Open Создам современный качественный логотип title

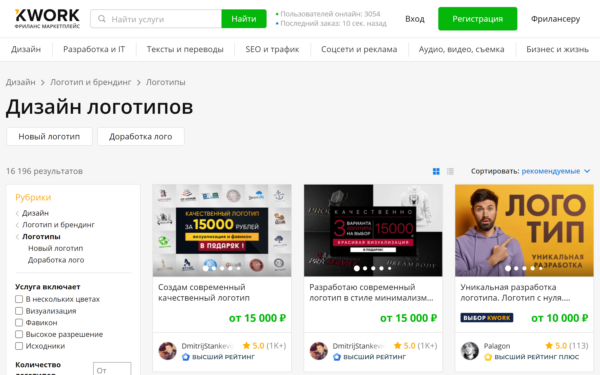(x=204, y=292)
